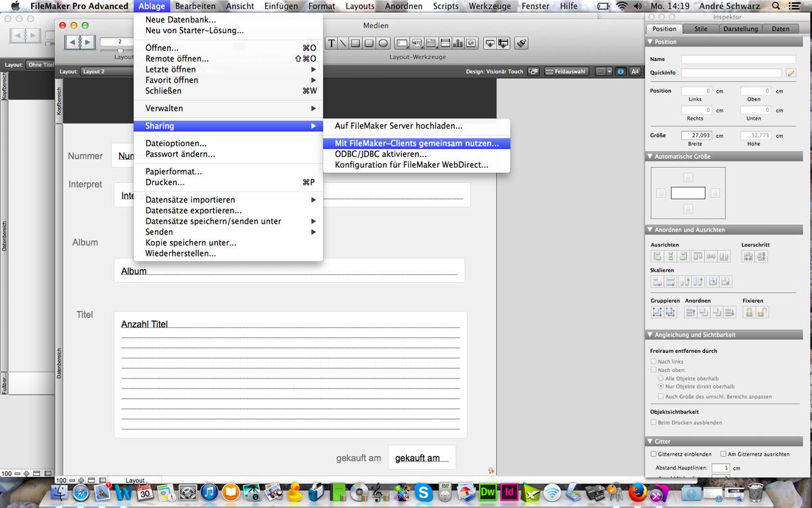
Task: Click the Feldauswahl button
Action: [x=566, y=71]
